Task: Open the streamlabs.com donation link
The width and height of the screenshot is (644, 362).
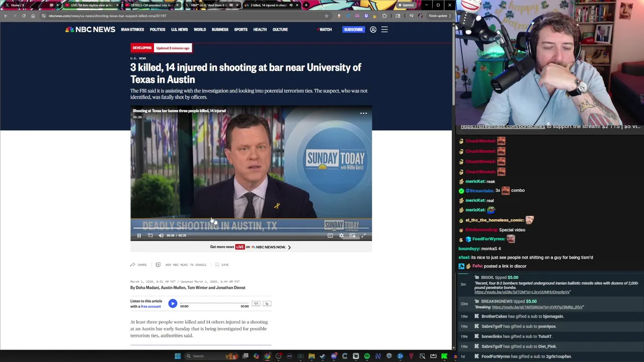Action: (x=503, y=127)
